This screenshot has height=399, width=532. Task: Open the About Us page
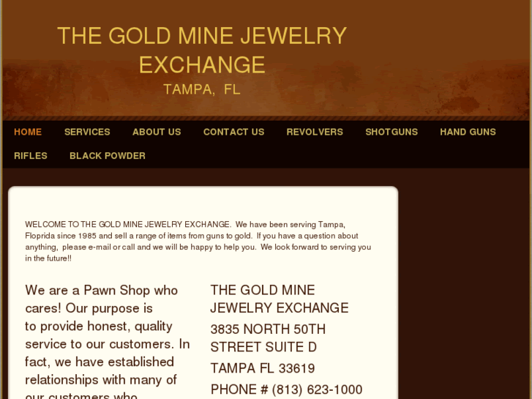(x=157, y=132)
